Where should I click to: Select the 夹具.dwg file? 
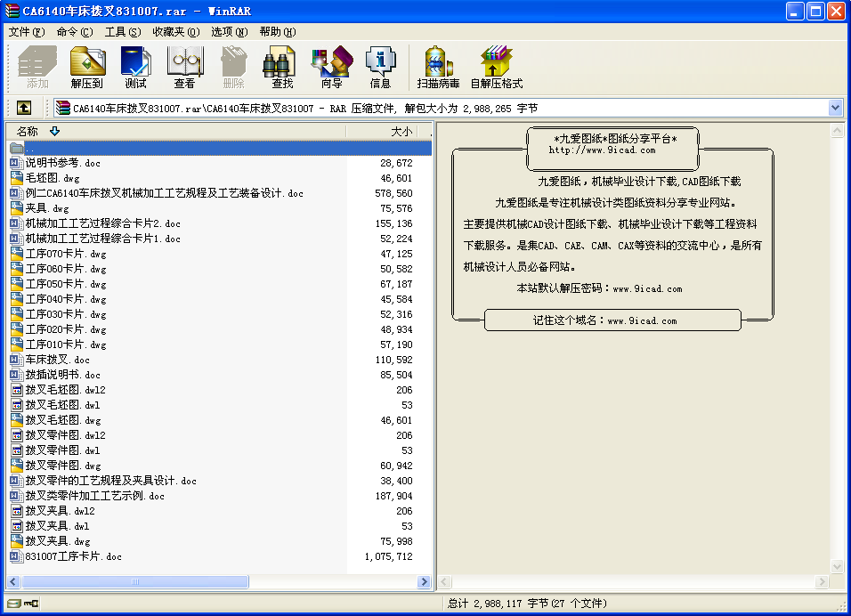[46, 208]
